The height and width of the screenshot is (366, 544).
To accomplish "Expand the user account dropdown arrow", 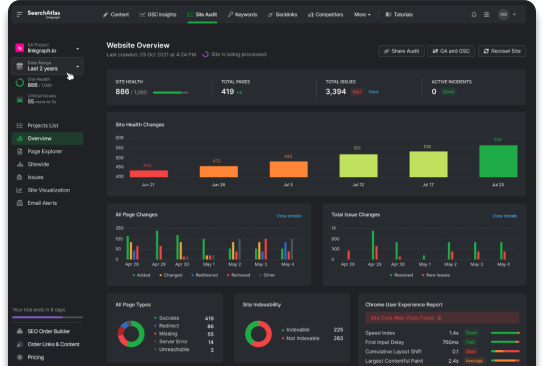I will [514, 15].
